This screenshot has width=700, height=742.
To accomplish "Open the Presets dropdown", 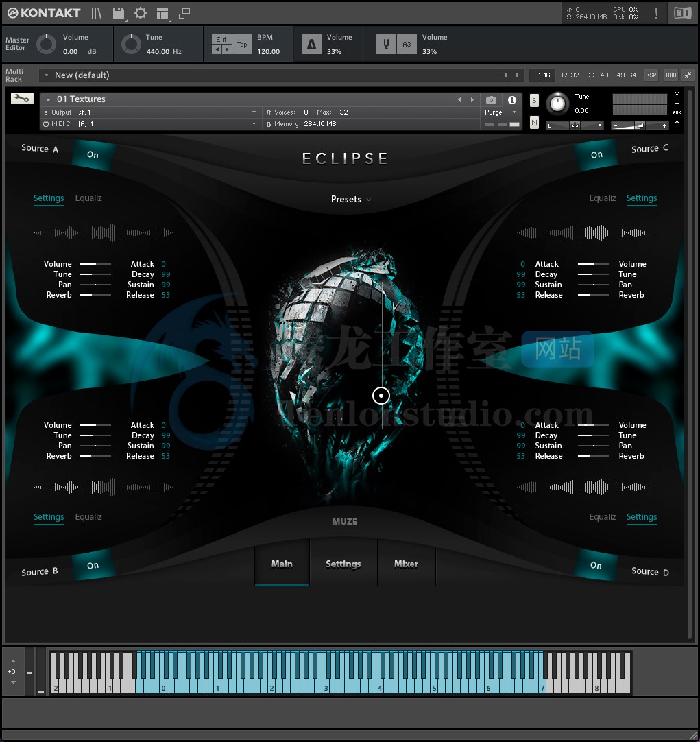I will coord(350,200).
